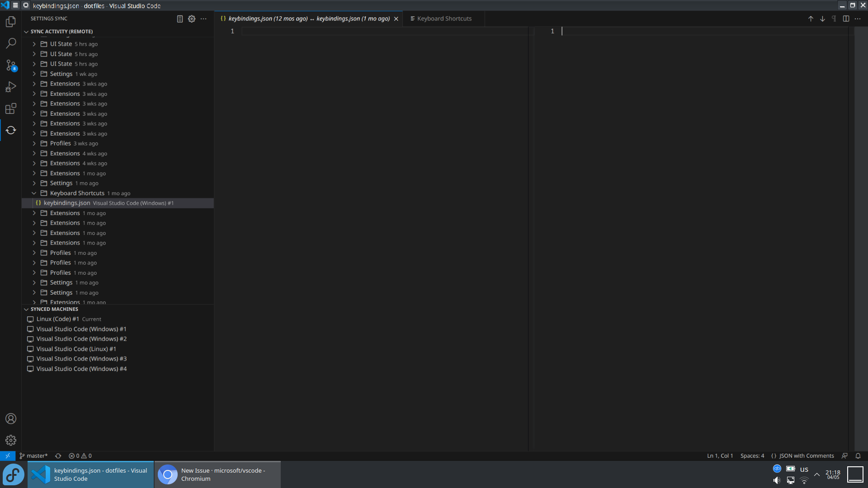Open the Manage gear icon

[11, 440]
